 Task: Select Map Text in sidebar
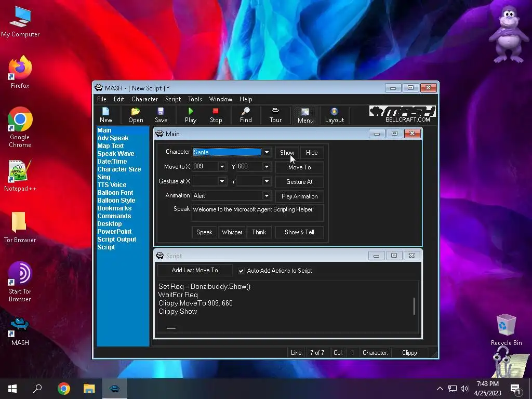[x=110, y=146]
